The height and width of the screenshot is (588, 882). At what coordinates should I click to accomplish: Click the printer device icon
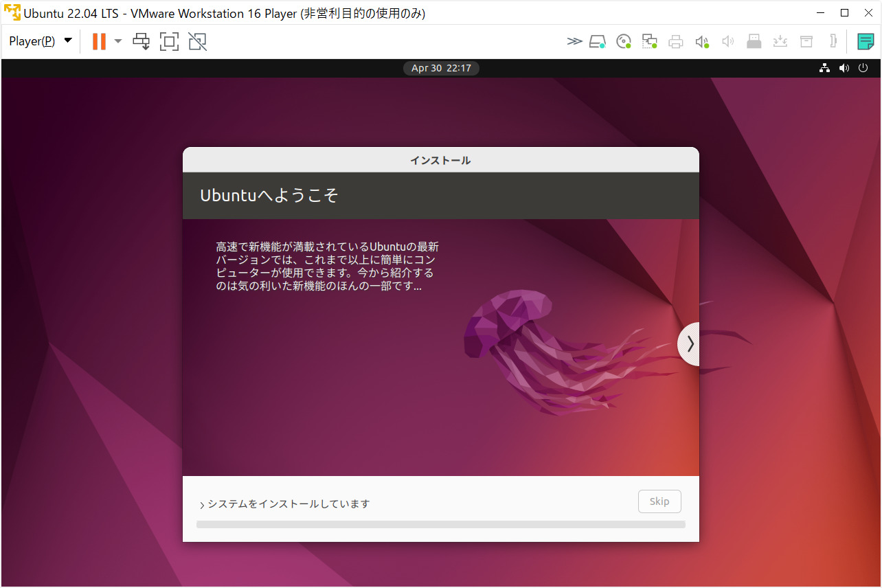[x=676, y=41]
